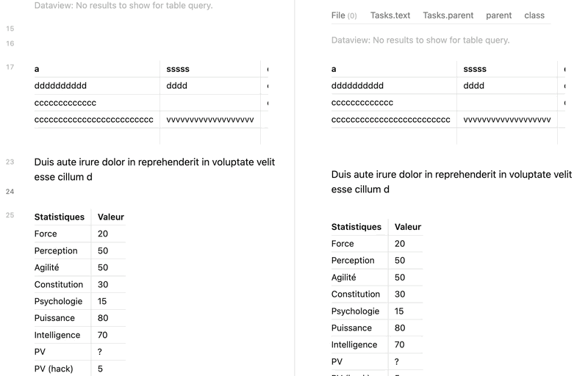The image size is (588, 376).
Task: Click the Valeur header in right preview table
Action: click(x=408, y=227)
